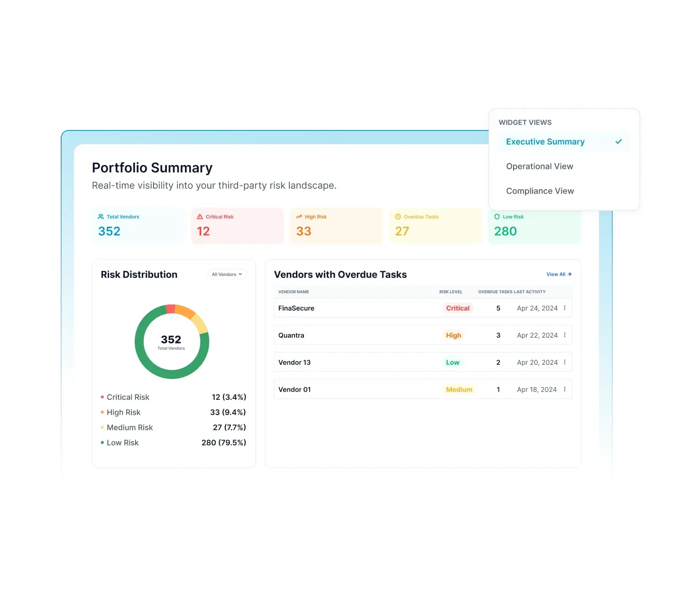Click the yellow Medium Risk legend dot

click(x=102, y=427)
